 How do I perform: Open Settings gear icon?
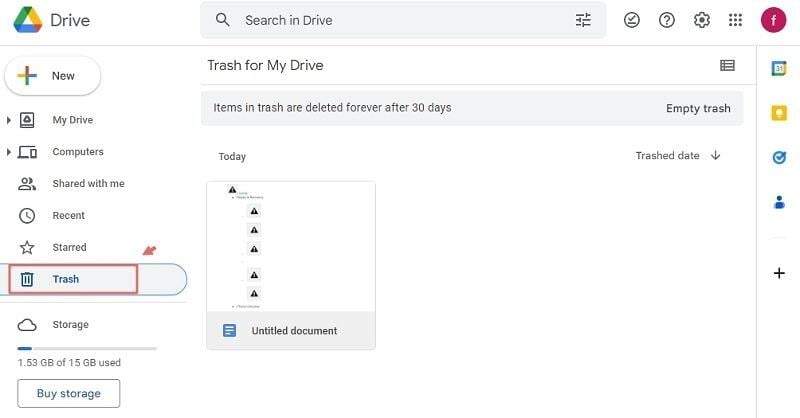[x=702, y=20]
